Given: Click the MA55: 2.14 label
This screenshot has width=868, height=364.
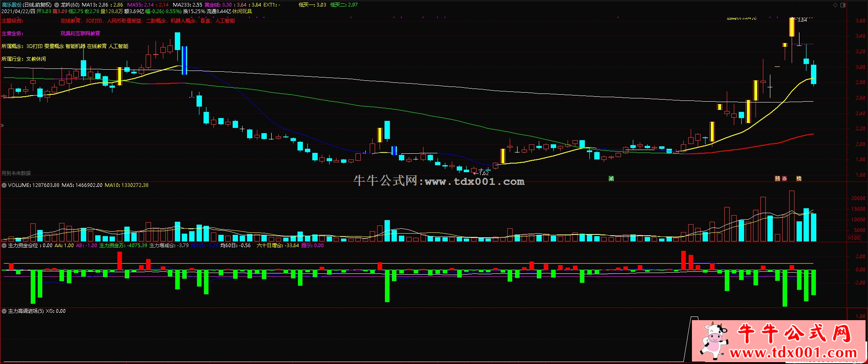Looking at the screenshot, I should tap(141, 5).
